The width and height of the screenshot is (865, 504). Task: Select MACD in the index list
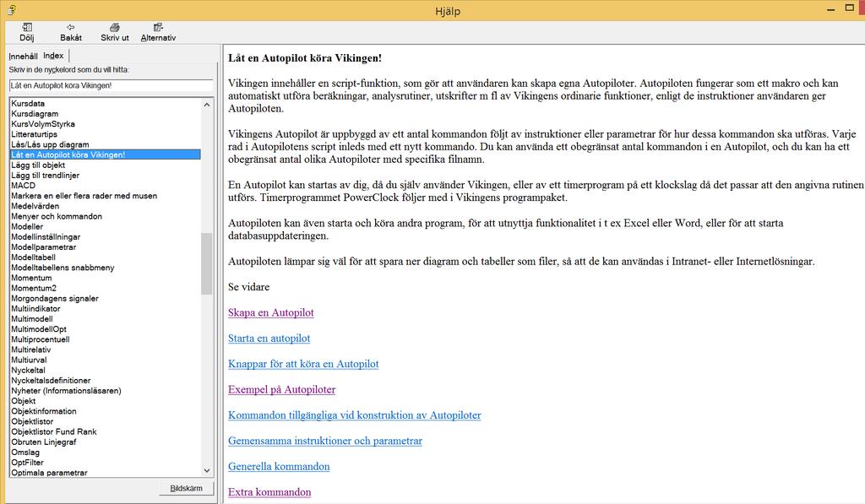tap(23, 185)
